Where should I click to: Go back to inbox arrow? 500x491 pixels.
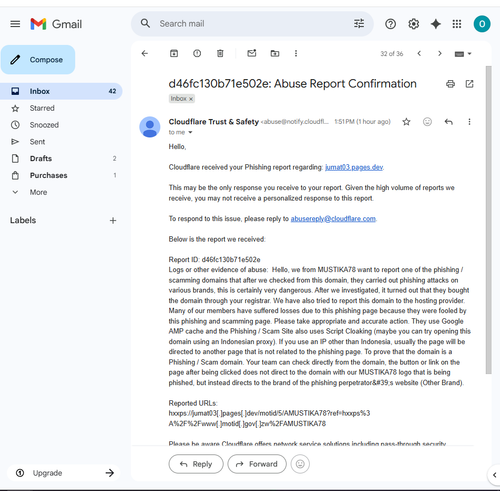pos(145,53)
